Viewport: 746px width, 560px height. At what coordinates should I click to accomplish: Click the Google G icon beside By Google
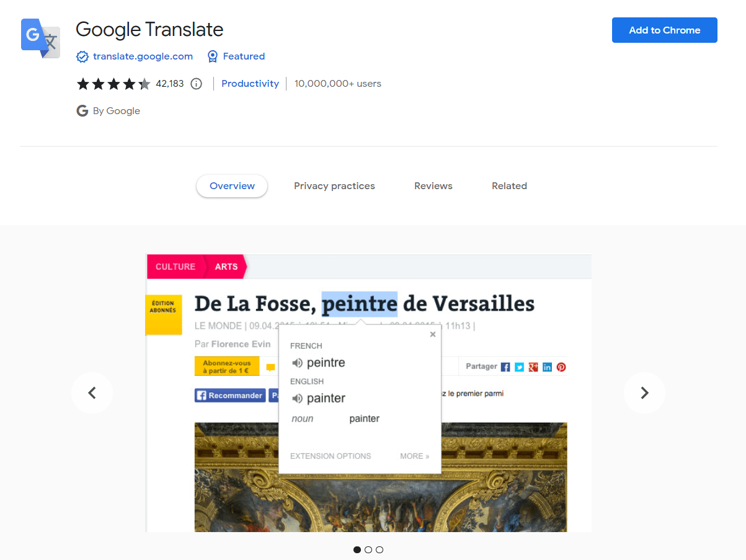tap(82, 110)
